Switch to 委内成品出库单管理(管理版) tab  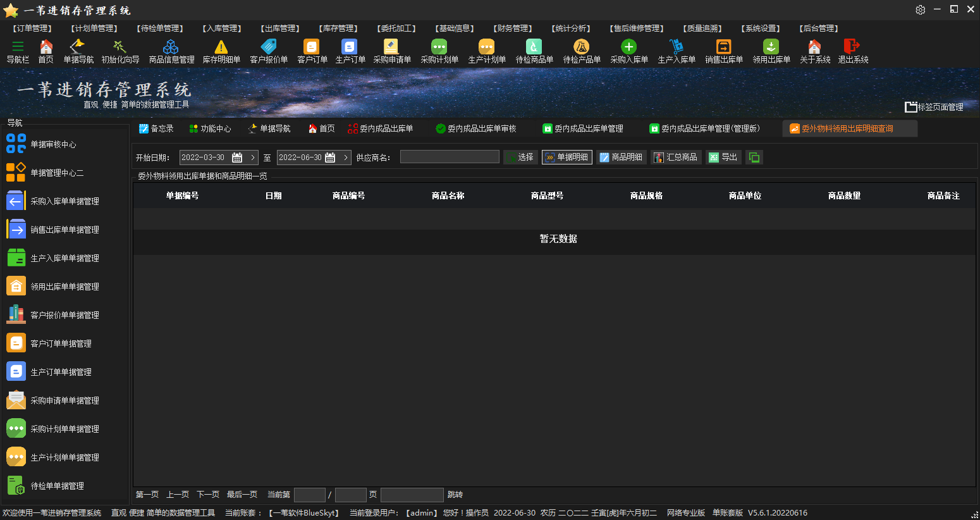pyautogui.click(x=705, y=128)
